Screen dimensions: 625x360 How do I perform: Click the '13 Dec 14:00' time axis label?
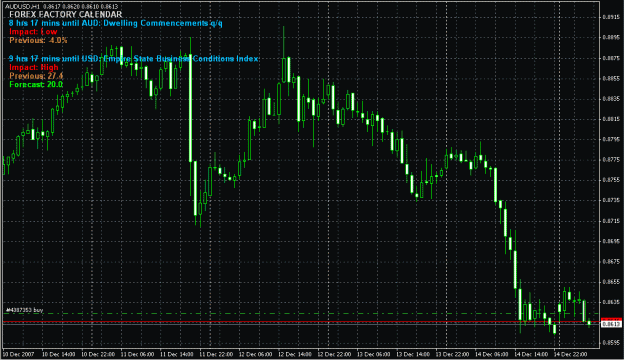pos(413,354)
